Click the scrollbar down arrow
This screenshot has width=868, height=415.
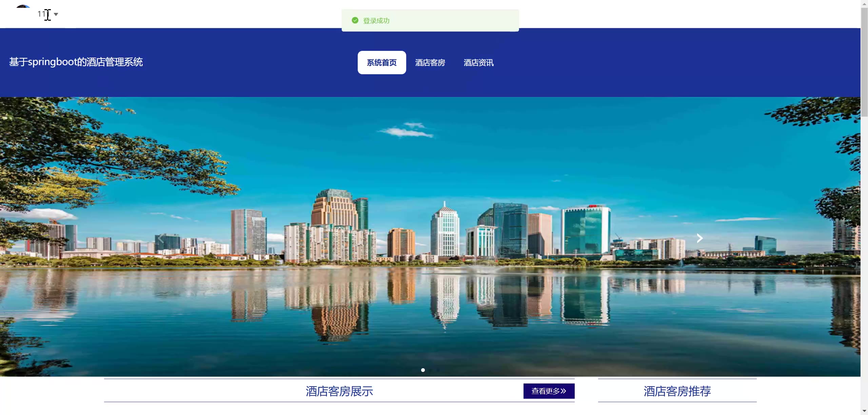(864, 411)
